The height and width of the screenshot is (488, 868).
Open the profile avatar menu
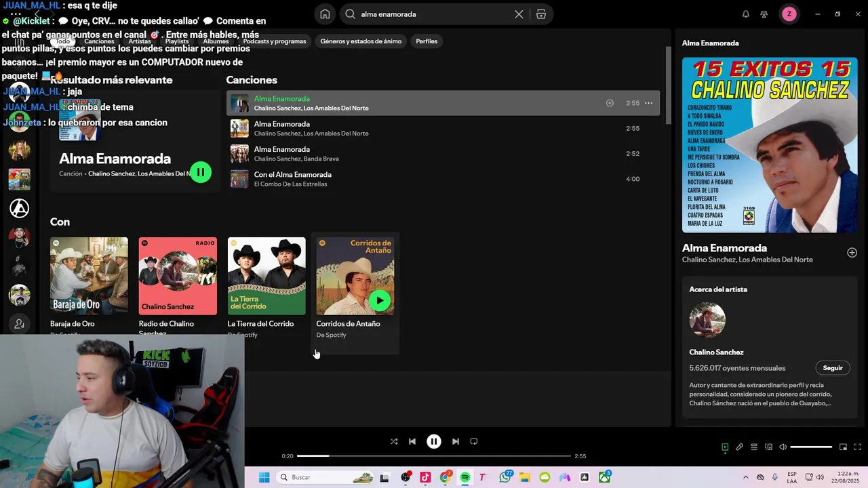pyautogui.click(x=789, y=14)
